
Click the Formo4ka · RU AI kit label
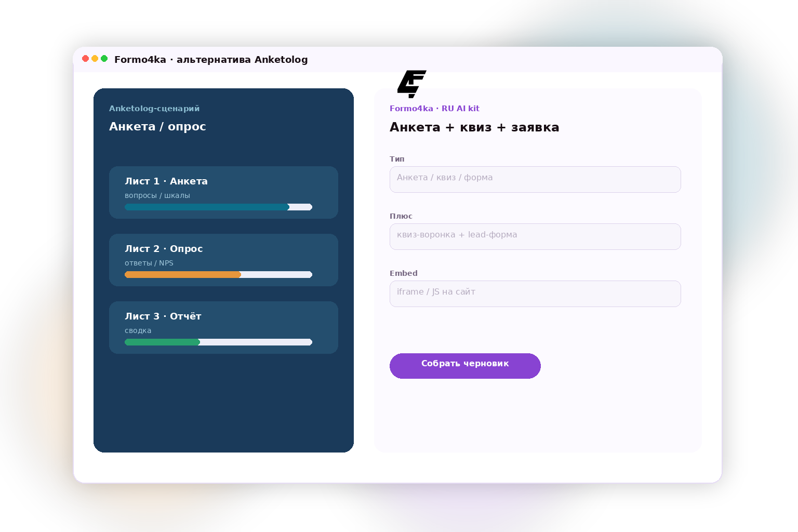434,109
